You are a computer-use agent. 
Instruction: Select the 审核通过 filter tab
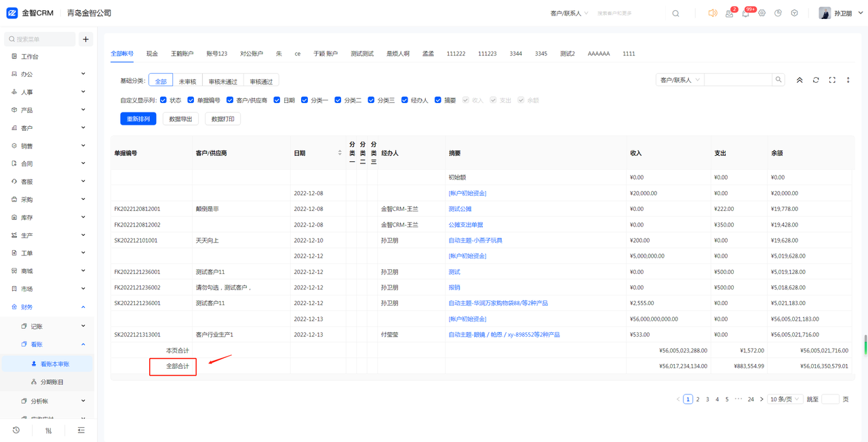pyautogui.click(x=261, y=81)
